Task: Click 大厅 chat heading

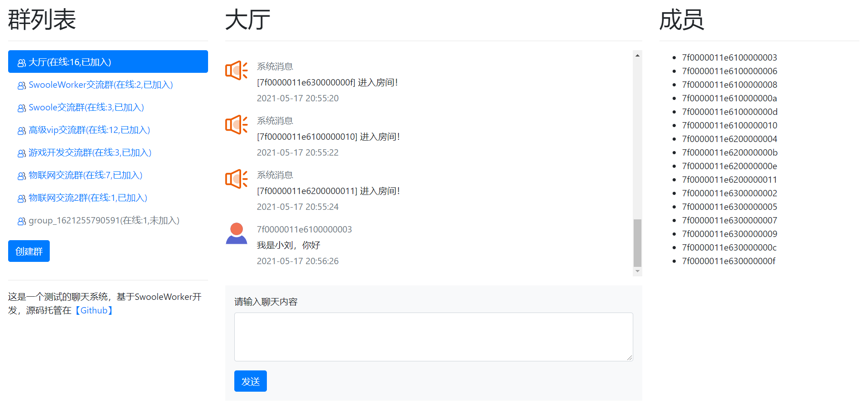Action: pyautogui.click(x=248, y=20)
